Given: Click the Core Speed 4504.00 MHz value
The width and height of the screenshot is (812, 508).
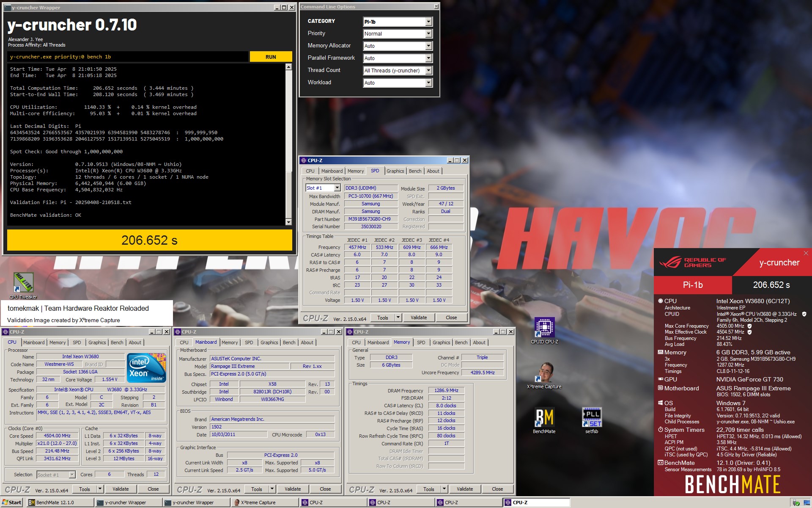Looking at the screenshot, I should (x=57, y=436).
